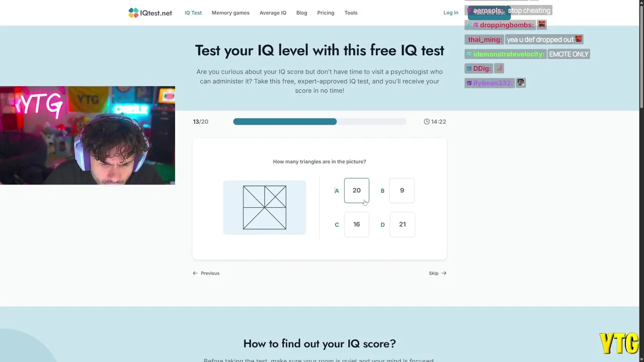The width and height of the screenshot is (644, 362).
Task: Open the IQ Test nav item
Action: click(x=193, y=13)
